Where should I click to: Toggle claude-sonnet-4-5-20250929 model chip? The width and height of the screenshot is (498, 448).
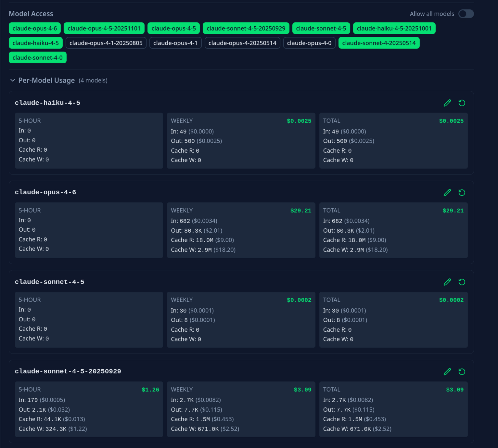[x=246, y=28]
